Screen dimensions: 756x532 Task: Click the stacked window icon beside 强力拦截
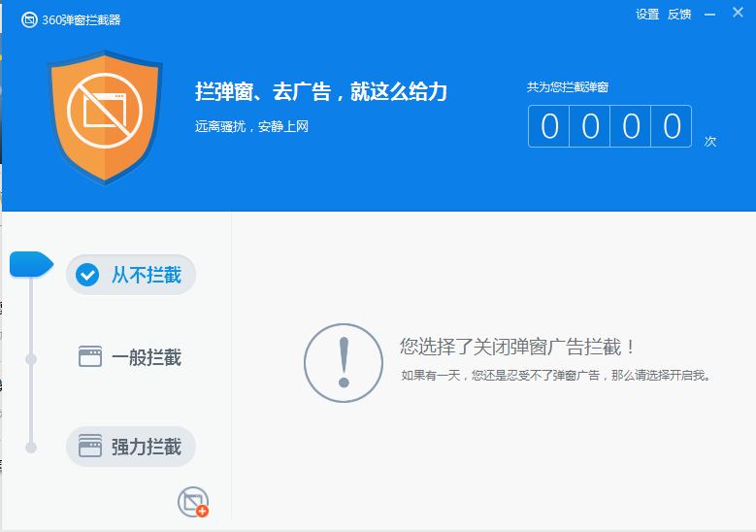click(90, 446)
